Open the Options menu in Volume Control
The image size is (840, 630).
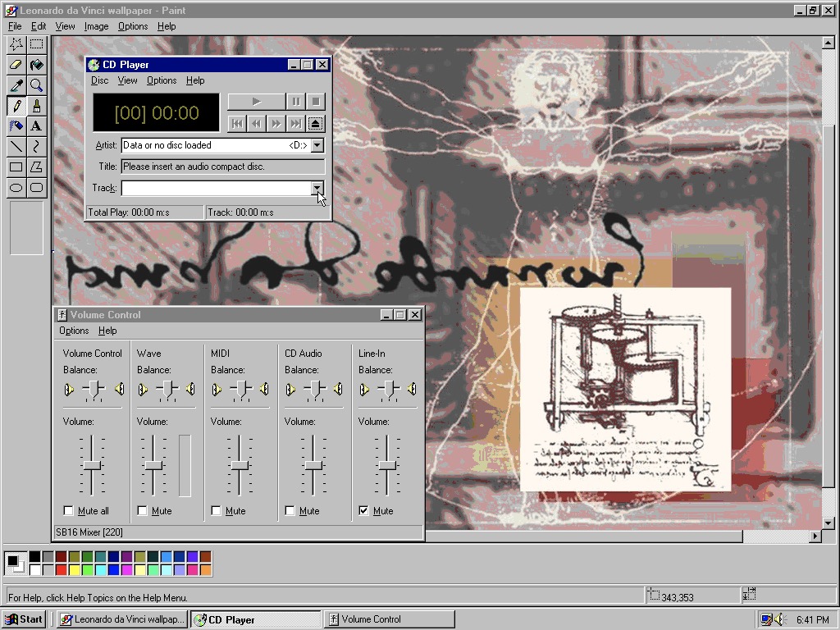coord(74,331)
